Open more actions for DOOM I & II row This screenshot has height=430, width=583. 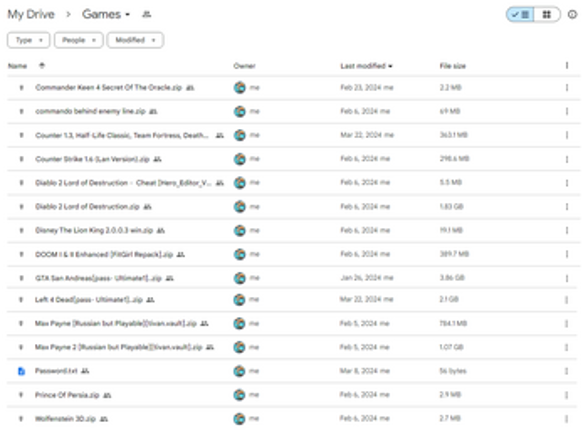(567, 254)
